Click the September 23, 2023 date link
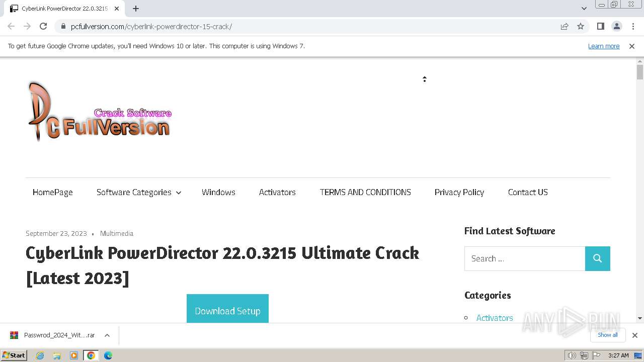This screenshot has height=362, width=644. (x=56, y=233)
